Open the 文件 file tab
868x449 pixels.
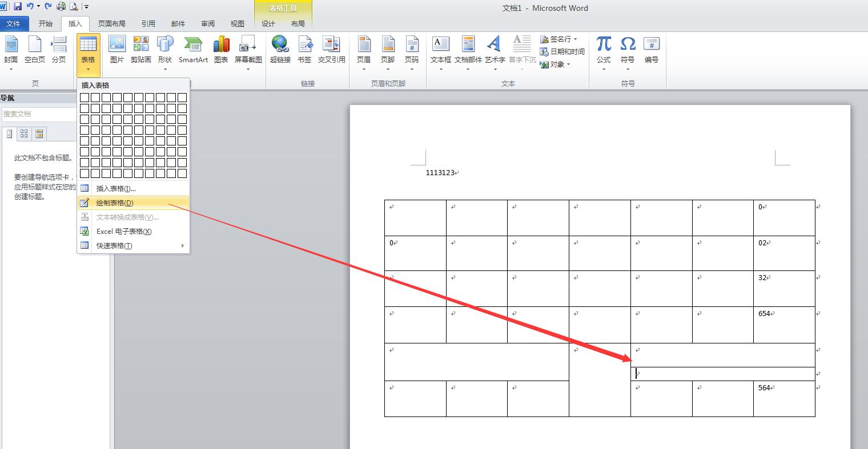tap(13, 23)
